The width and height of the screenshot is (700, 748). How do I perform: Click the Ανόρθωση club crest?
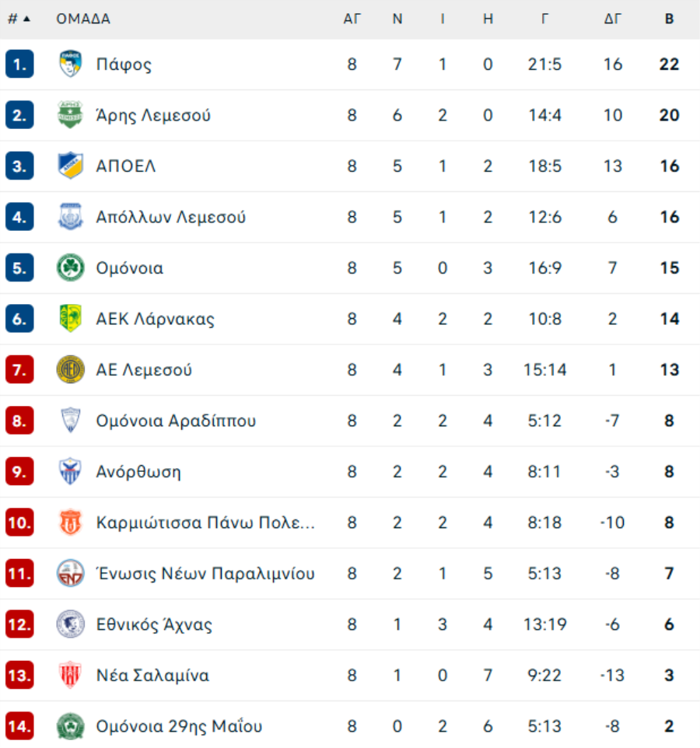pos(70,471)
